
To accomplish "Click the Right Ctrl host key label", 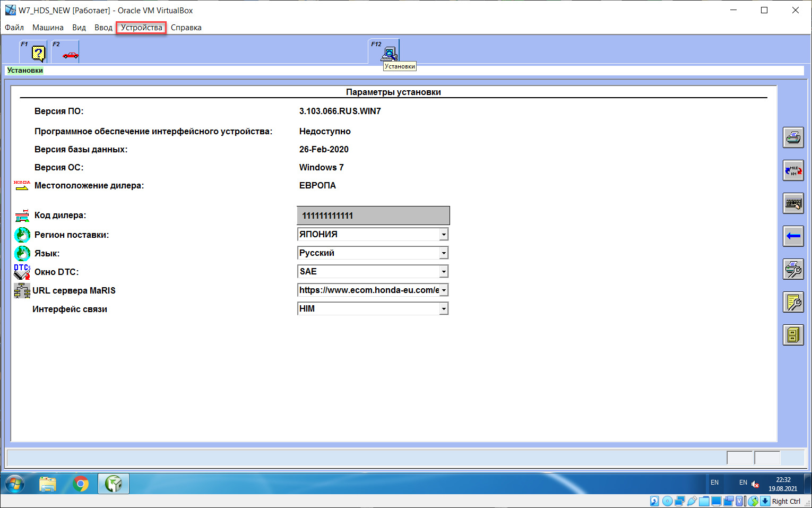I will tap(786, 502).
